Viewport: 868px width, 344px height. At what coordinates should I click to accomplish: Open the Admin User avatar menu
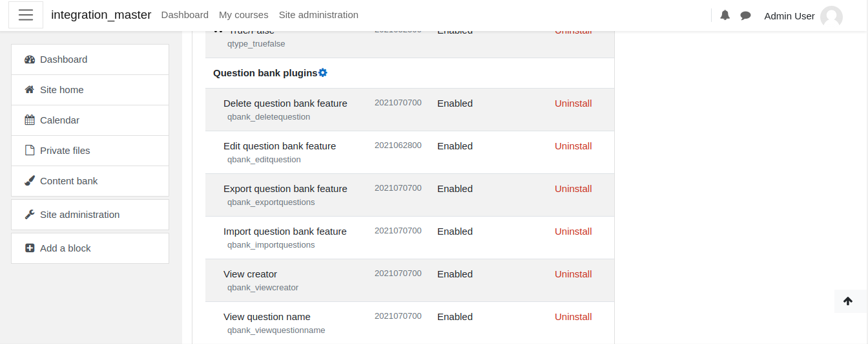tap(831, 17)
